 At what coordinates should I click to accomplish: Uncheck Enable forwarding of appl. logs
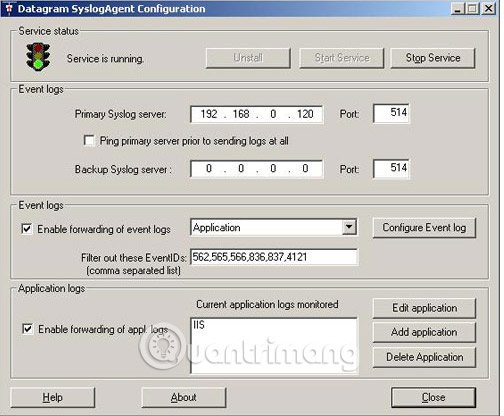(27, 329)
